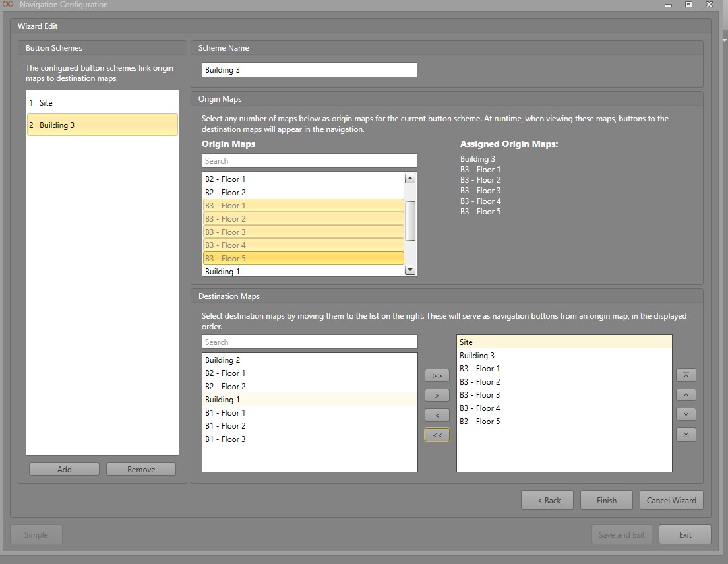
Task: Move destination map down one position
Action: click(x=686, y=415)
